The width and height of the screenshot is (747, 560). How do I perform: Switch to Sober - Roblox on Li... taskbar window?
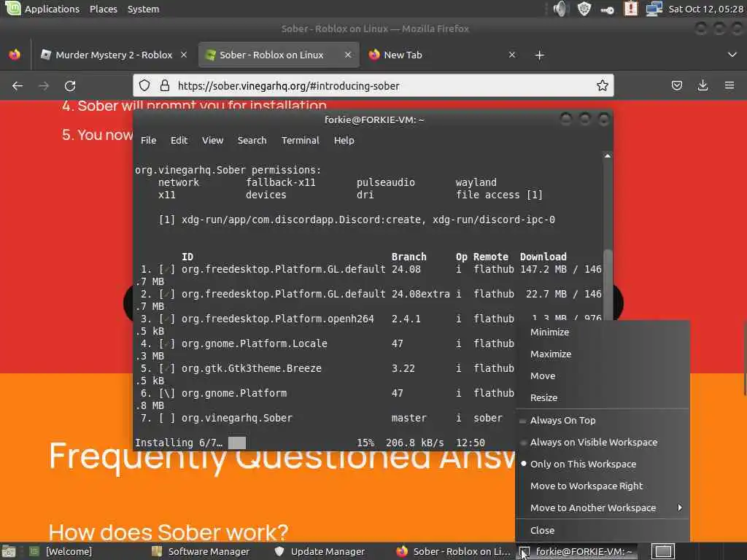454,551
